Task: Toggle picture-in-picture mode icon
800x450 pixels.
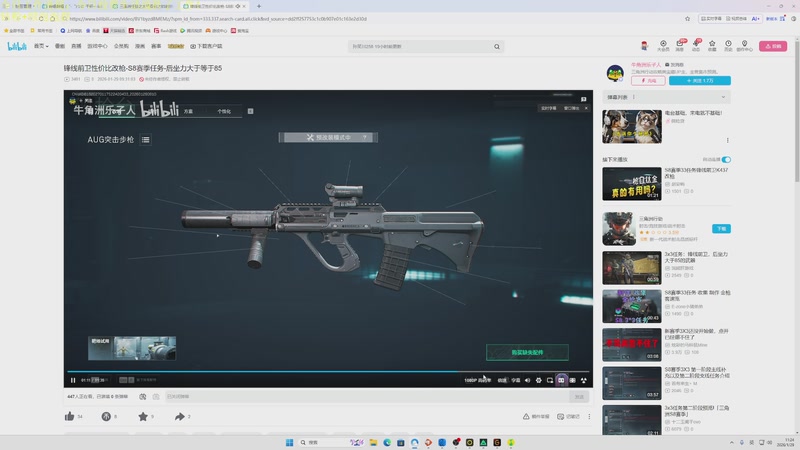Action: pos(550,380)
